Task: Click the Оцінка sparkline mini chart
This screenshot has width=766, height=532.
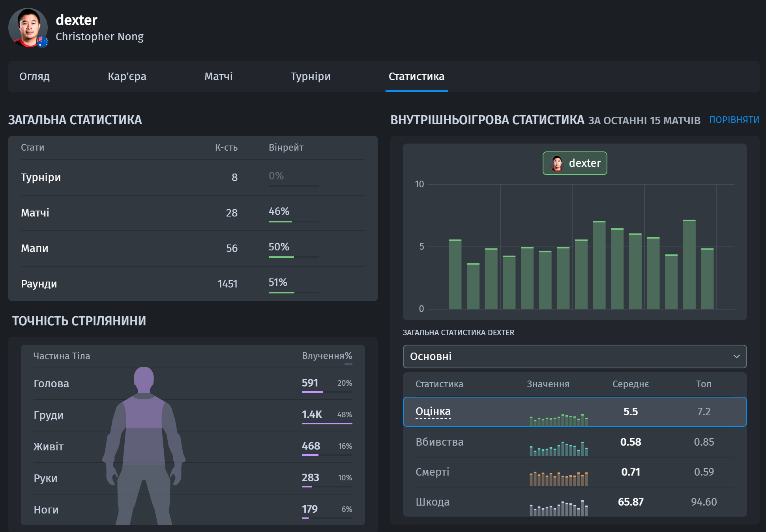Action: [x=559, y=420]
